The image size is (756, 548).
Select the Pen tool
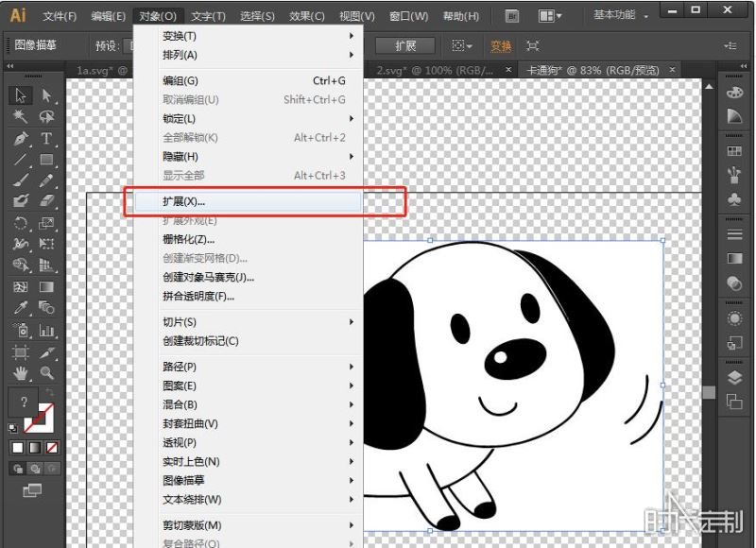click(x=20, y=139)
